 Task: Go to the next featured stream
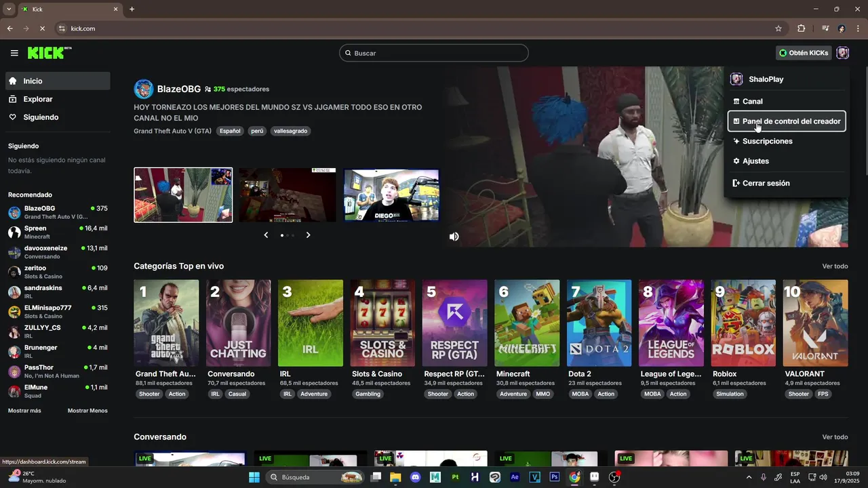[x=308, y=235]
